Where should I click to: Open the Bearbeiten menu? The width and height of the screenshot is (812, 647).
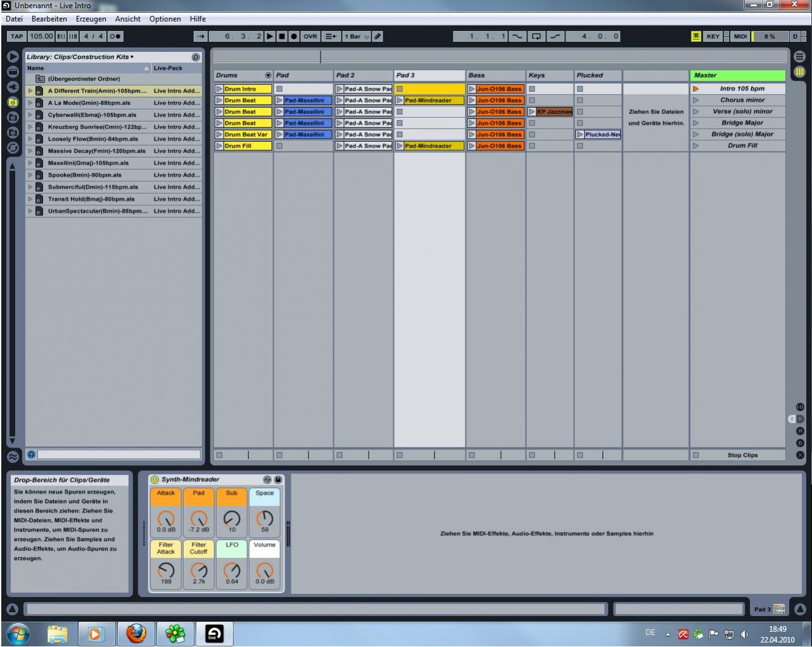pos(49,19)
